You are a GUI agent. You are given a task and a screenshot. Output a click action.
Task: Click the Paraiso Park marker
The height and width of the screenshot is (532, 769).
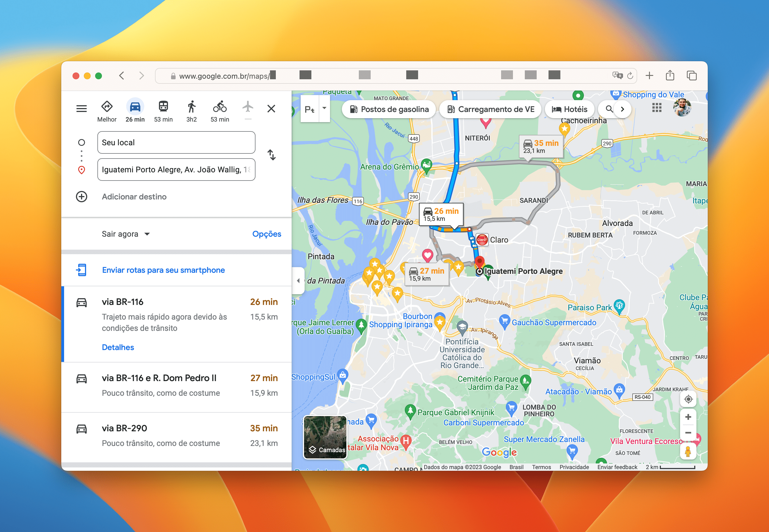619,306
